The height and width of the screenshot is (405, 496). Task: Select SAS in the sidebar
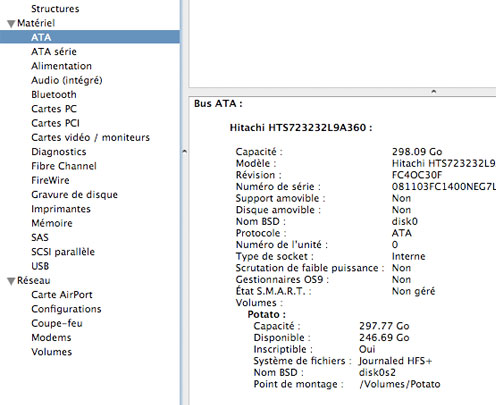40,238
